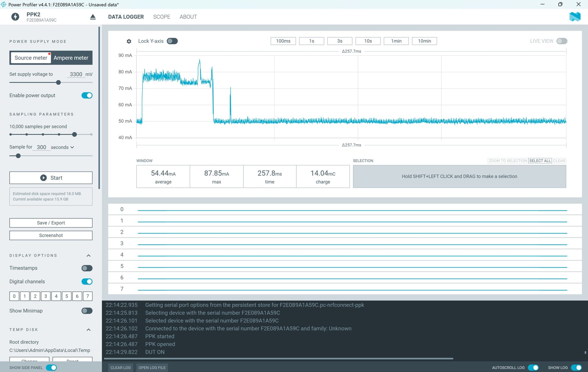This screenshot has width=588, height=372.
Task: Disable Enable power output toggle
Action: (87, 95)
